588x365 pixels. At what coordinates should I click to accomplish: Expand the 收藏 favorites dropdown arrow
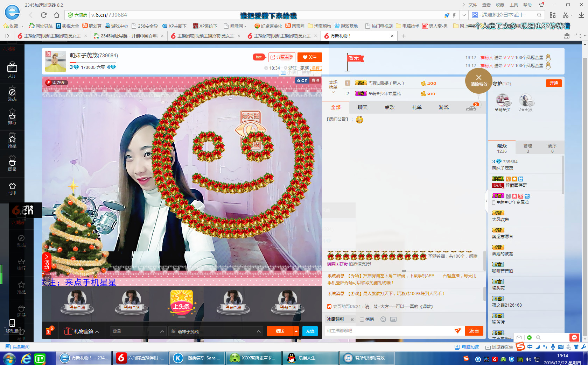coord(22,26)
